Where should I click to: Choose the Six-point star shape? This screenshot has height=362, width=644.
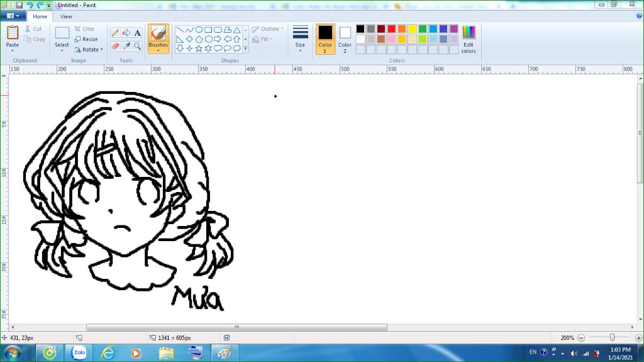point(208,48)
